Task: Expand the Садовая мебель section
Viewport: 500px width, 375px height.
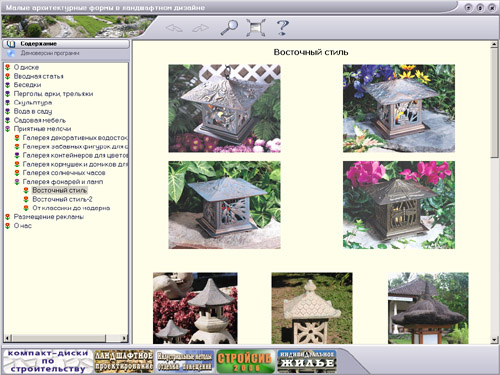Action: [40, 120]
